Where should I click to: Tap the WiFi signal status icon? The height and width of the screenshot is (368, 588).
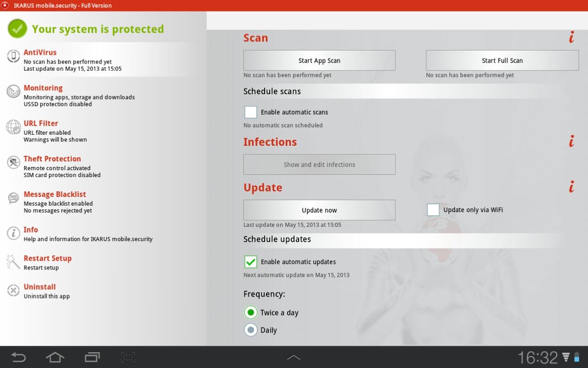tap(566, 357)
